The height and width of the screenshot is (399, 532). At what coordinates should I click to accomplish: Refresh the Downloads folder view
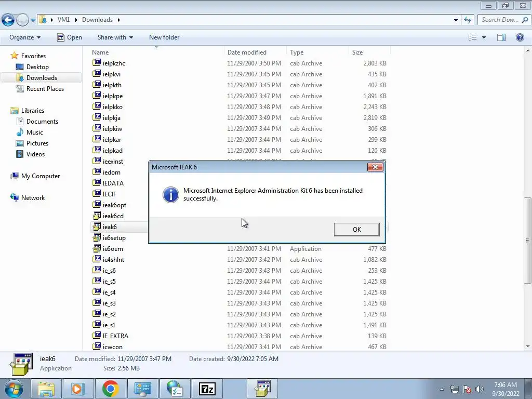468,20
